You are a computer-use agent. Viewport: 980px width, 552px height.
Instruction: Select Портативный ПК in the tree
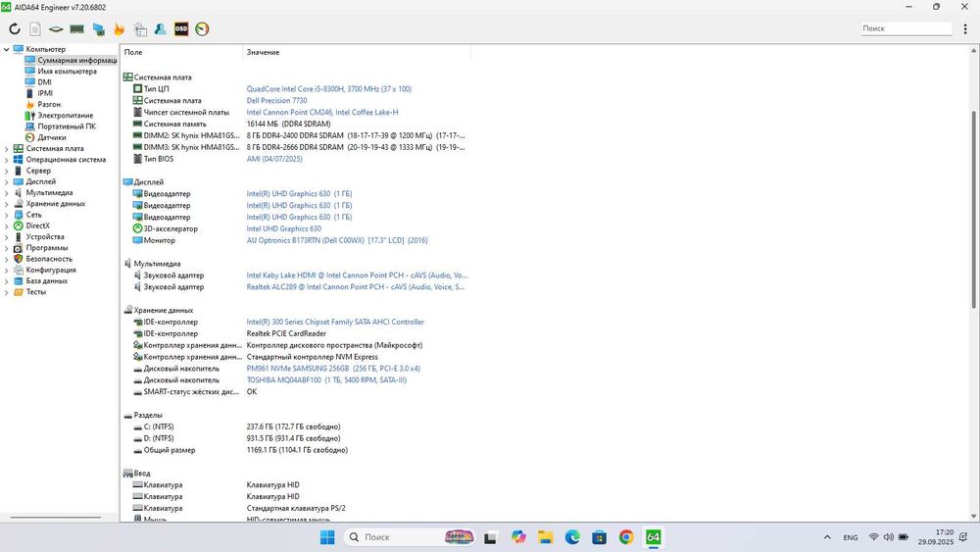tap(67, 126)
